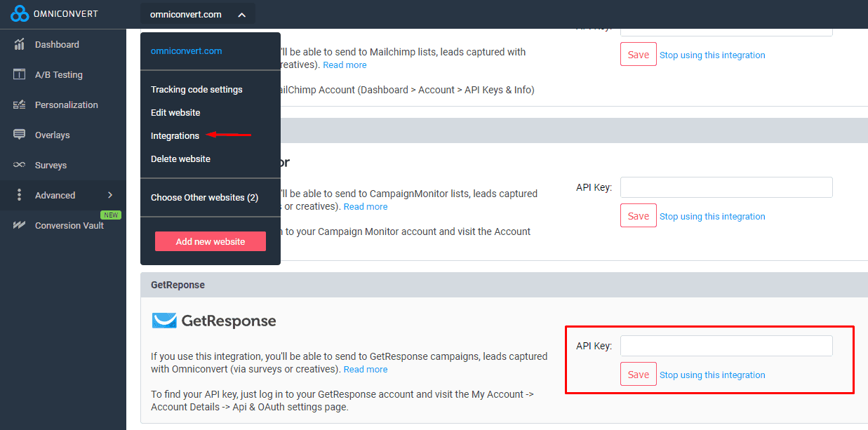Focus the CampaignMonitor API Key field
This screenshot has width=868, height=430.
pos(726,187)
